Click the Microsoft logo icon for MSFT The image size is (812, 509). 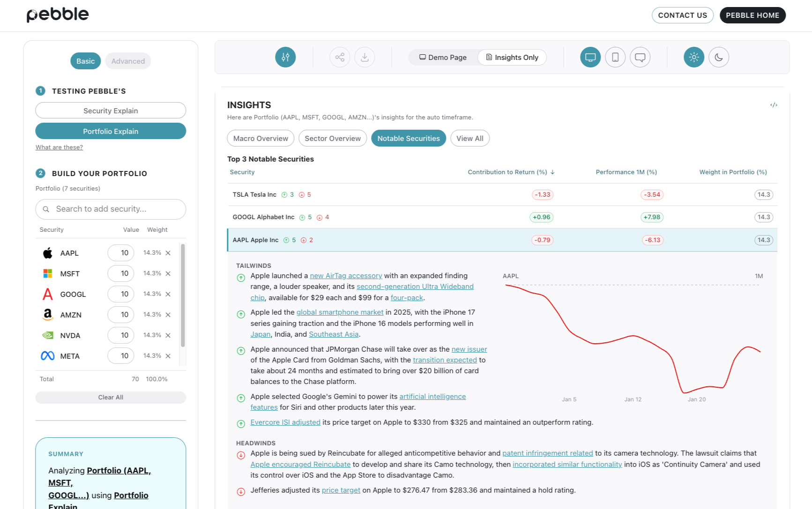(x=48, y=273)
